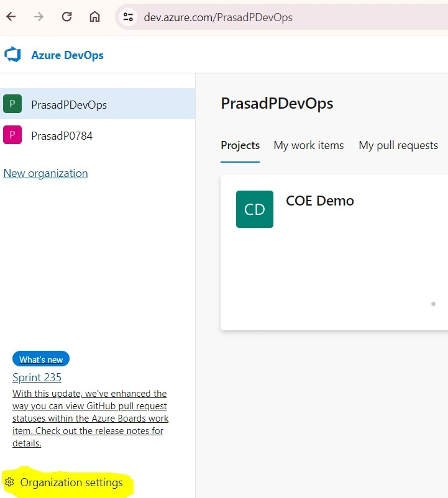Click the What's new badge
This screenshot has width=448, height=498.
point(41,359)
